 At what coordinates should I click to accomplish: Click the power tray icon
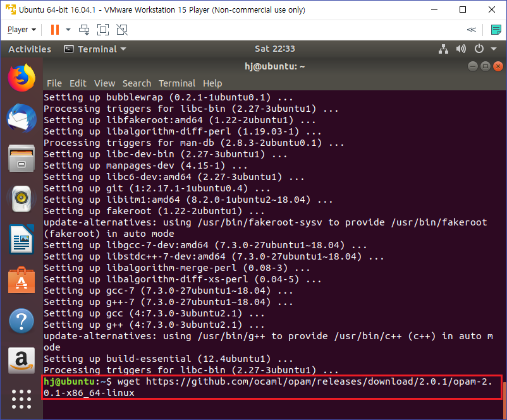pyautogui.click(x=479, y=49)
